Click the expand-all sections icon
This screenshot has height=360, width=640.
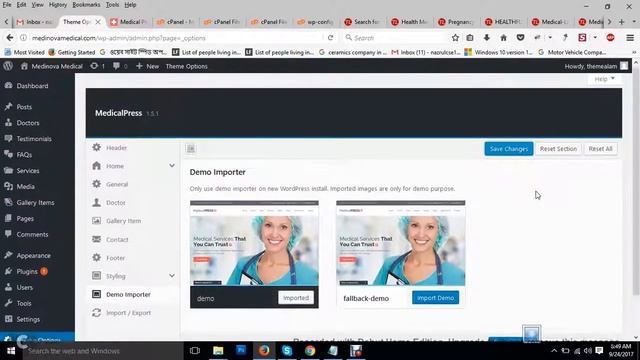[x=191, y=149]
